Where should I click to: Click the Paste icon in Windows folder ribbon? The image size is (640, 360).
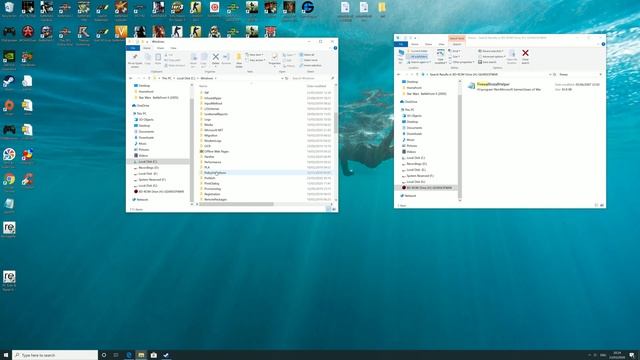158,60
